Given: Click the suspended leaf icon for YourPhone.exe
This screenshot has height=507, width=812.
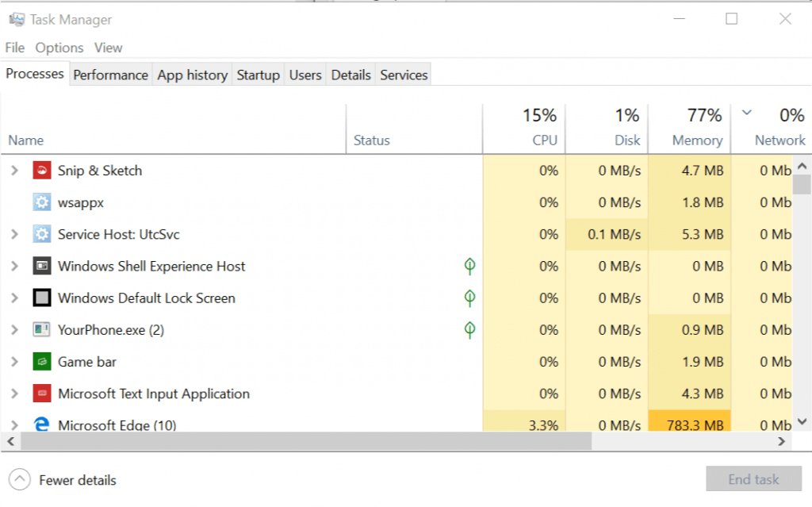Looking at the screenshot, I should pyautogui.click(x=469, y=330).
